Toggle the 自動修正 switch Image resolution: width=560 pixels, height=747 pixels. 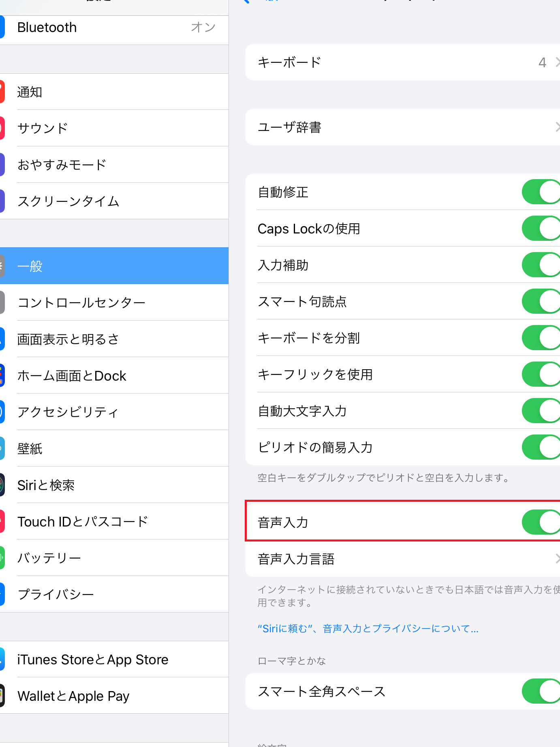(541, 192)
